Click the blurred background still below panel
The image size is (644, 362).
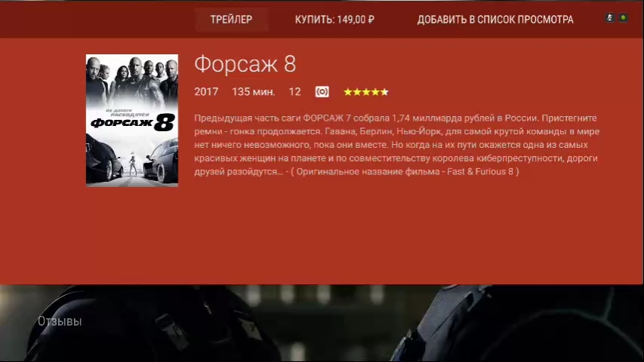coord(322,323)
